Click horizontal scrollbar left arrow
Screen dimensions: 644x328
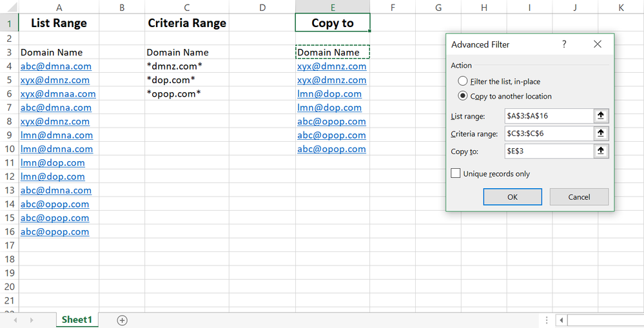coord(561,320)
